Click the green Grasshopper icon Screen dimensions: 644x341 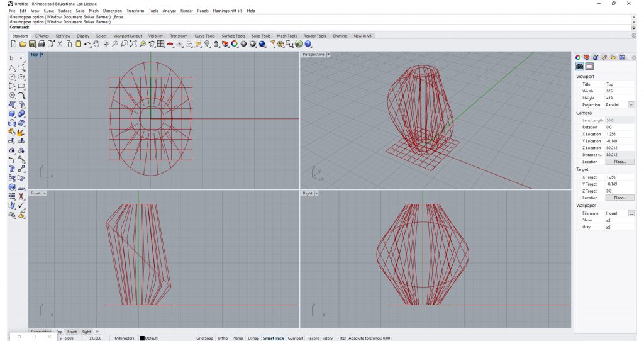(299, 44)
